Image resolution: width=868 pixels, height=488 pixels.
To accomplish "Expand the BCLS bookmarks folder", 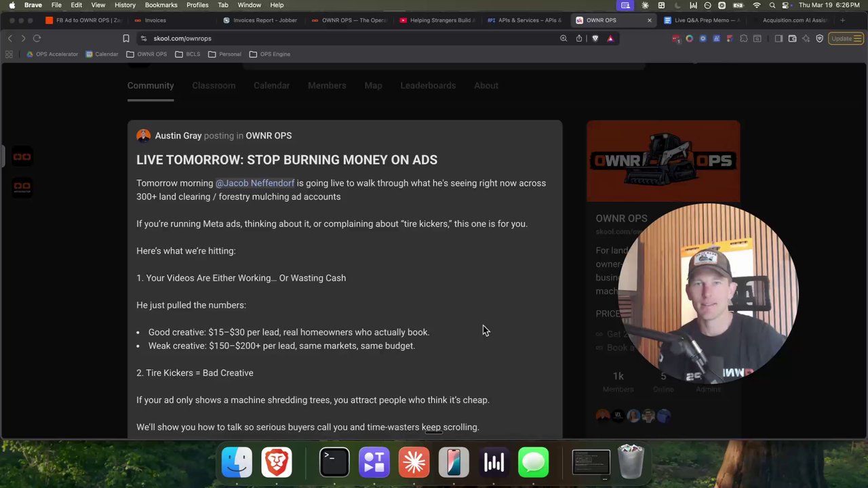I will pos(193,54).
